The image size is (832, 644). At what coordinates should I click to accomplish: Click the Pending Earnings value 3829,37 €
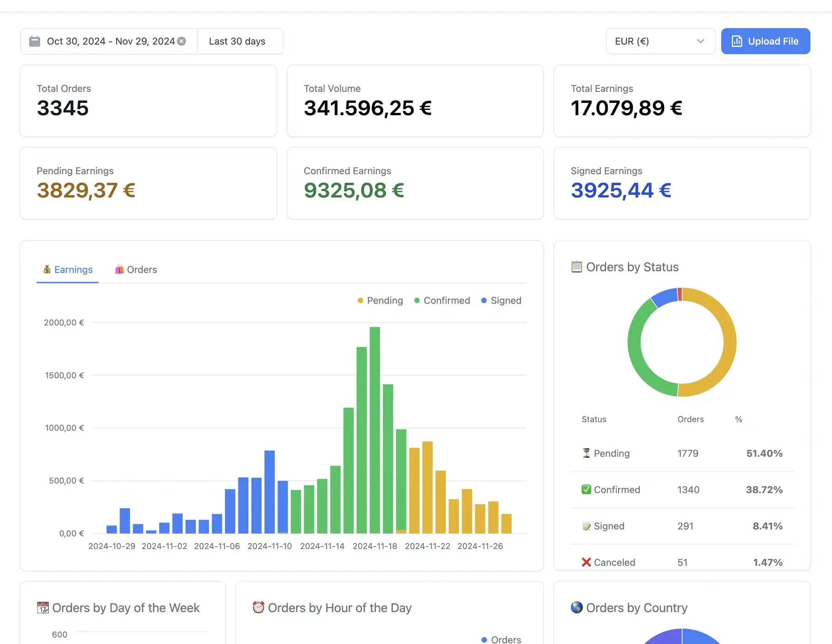tap(86, 191)
